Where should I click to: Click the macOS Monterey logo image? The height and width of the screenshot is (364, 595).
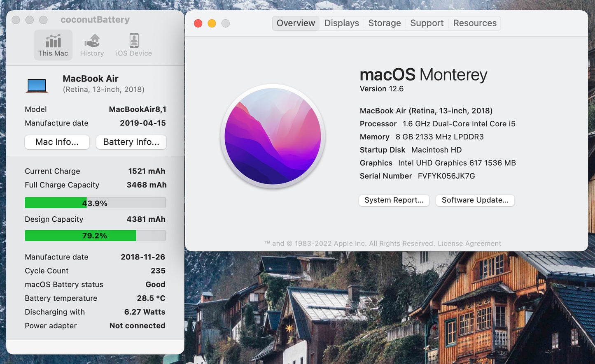[x=273, y=137]
